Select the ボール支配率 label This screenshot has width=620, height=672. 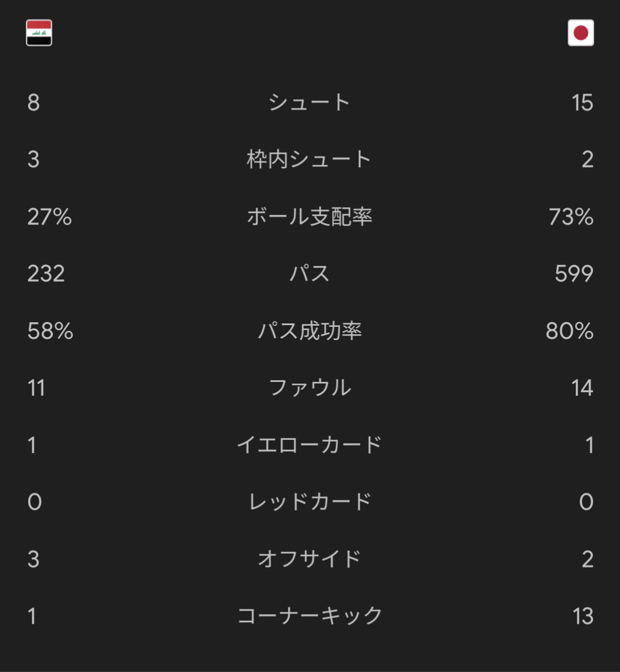(x=309, y=217)
